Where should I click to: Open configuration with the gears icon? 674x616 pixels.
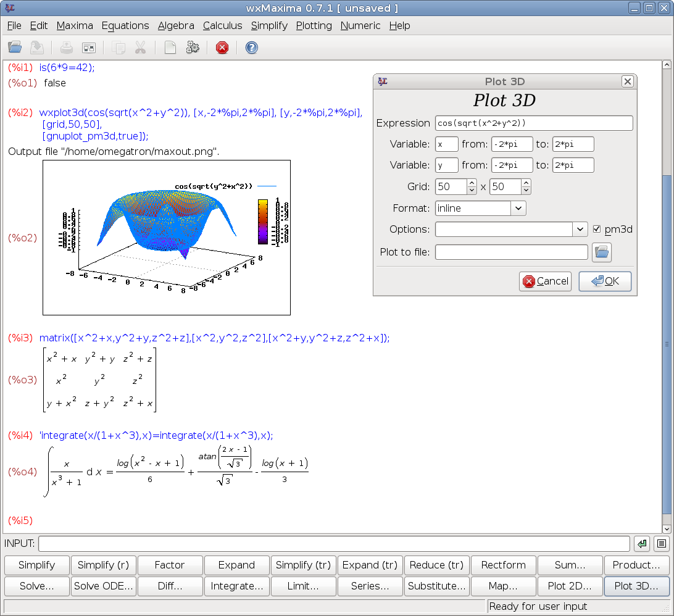(193, 48)
